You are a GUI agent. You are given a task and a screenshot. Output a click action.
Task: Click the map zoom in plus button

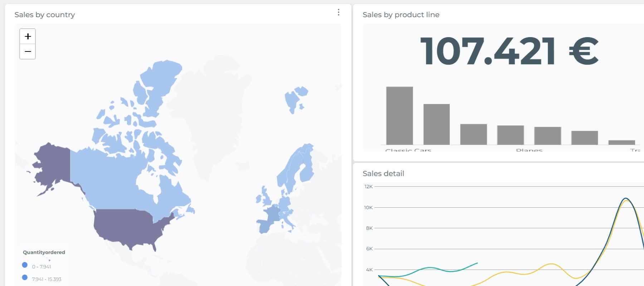[28, 36]
